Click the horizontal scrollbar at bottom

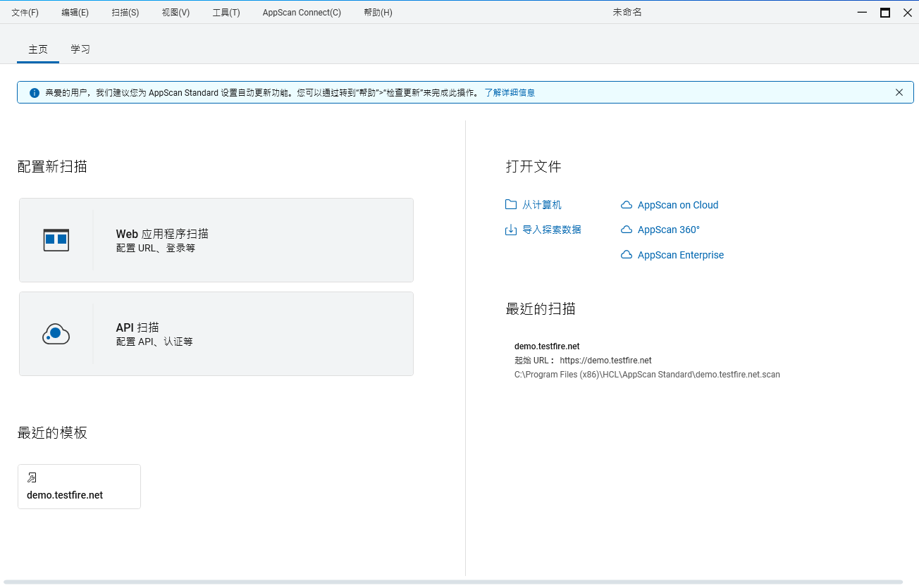[453, 582]
